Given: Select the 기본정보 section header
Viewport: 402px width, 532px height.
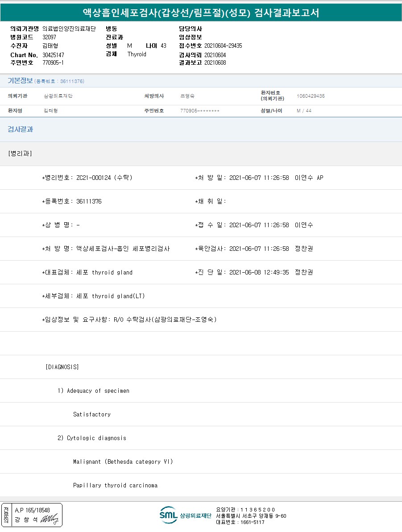Looking at the screenshot, I should pos(20,81).
